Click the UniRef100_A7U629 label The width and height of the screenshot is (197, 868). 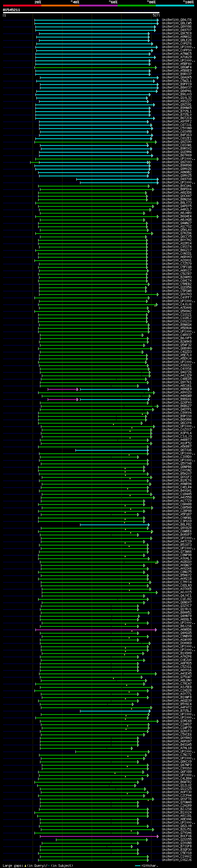click(177, 57)
